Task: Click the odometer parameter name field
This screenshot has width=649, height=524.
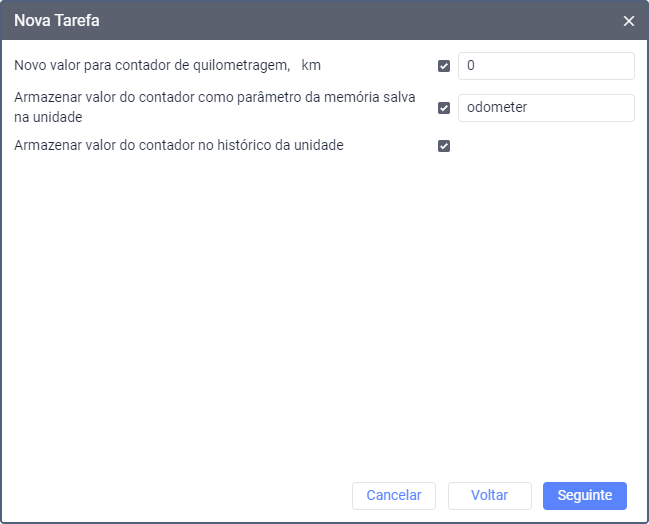Action: tap(546, 108)
